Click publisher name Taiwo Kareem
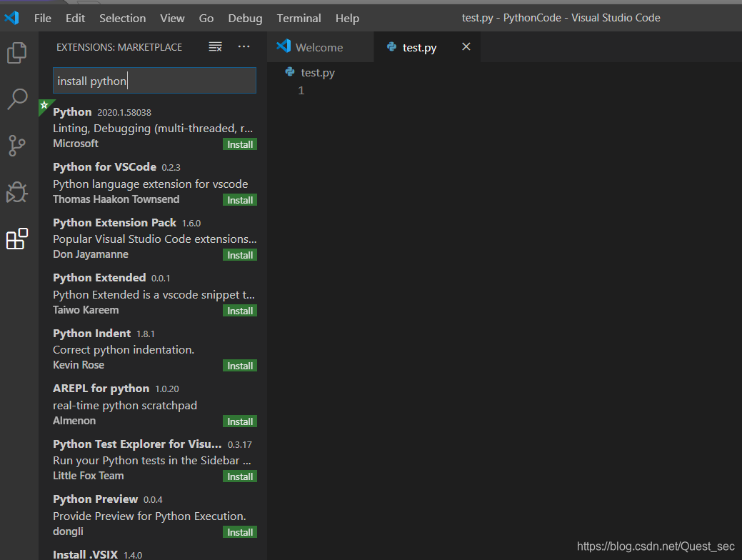The image size is (742, 560). [x=86, y=310]
